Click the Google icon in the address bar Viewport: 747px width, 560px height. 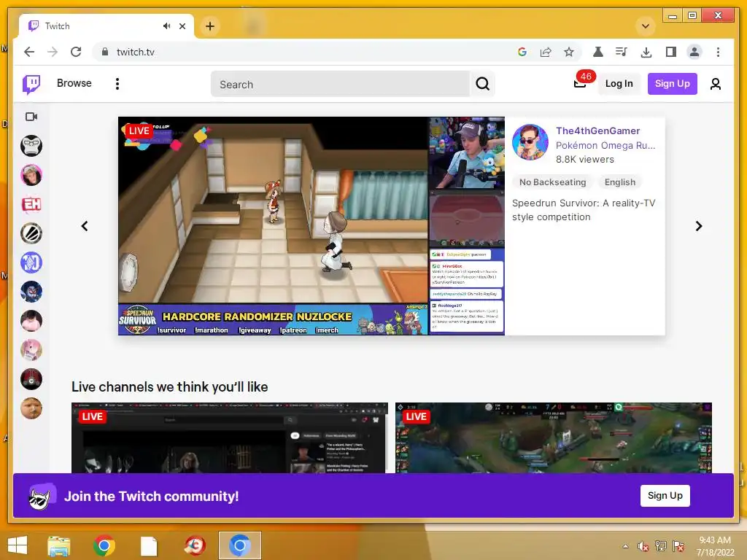coord(522,52)
